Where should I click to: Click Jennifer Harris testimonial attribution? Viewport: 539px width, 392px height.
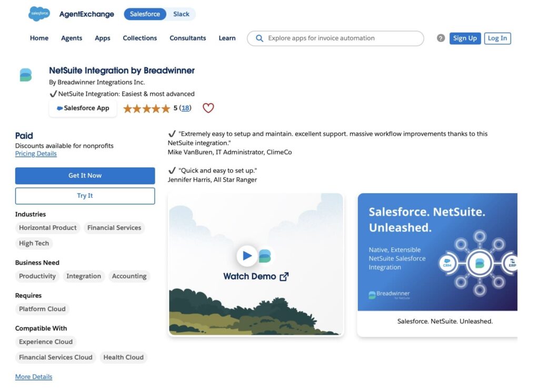212,179
